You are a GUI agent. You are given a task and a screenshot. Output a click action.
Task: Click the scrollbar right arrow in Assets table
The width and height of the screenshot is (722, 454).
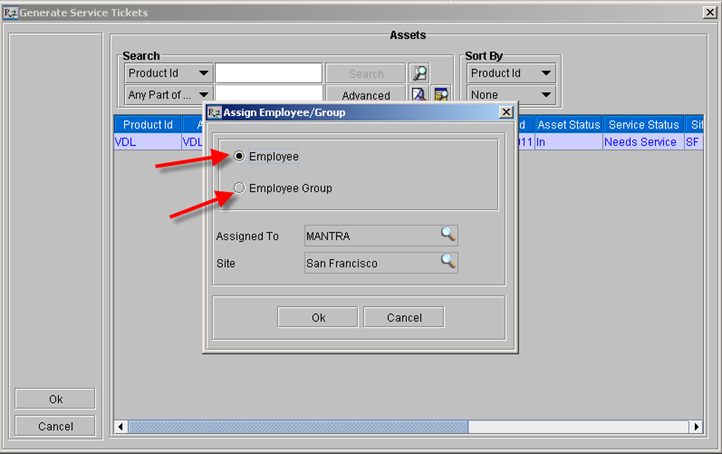[696, 426]
